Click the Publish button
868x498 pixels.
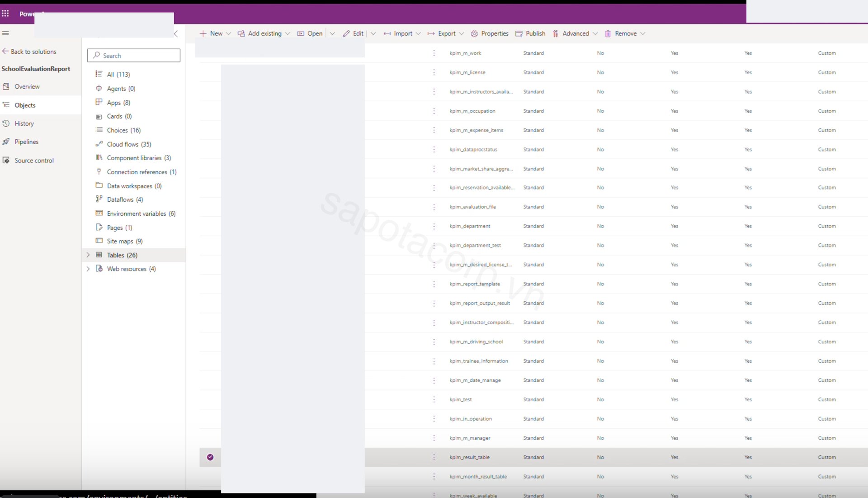pyautogui.click(x=530, y=33)
